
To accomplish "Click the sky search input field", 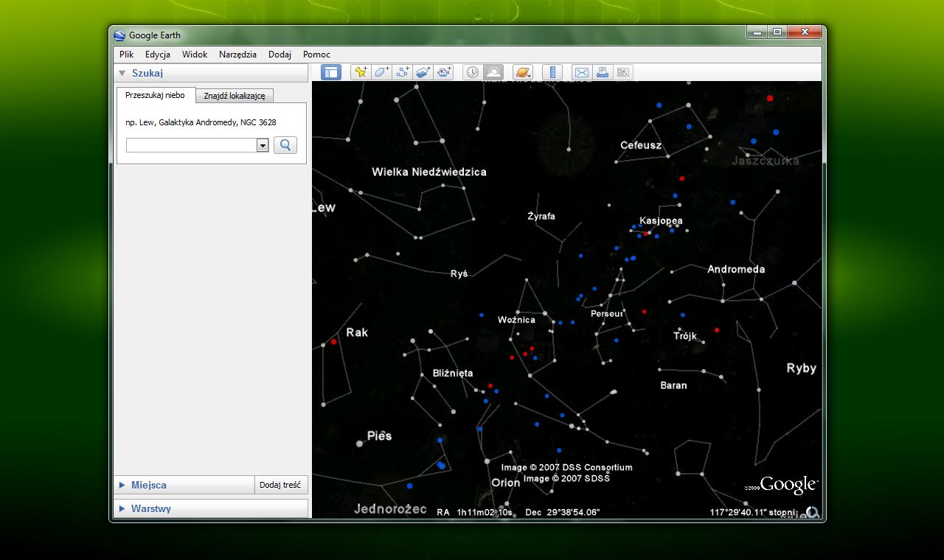I will pos(192,146).
